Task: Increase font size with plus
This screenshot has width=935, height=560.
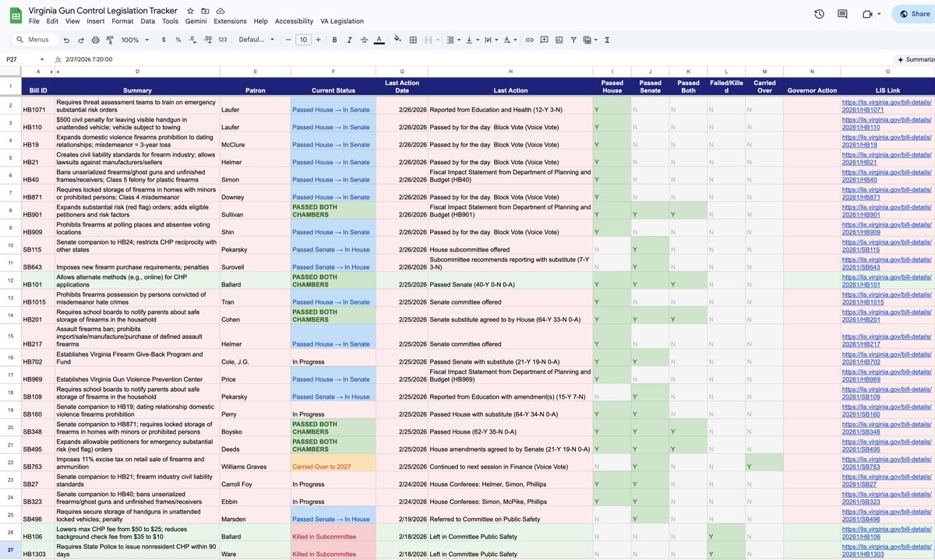Action: click(x=318, y=40)
